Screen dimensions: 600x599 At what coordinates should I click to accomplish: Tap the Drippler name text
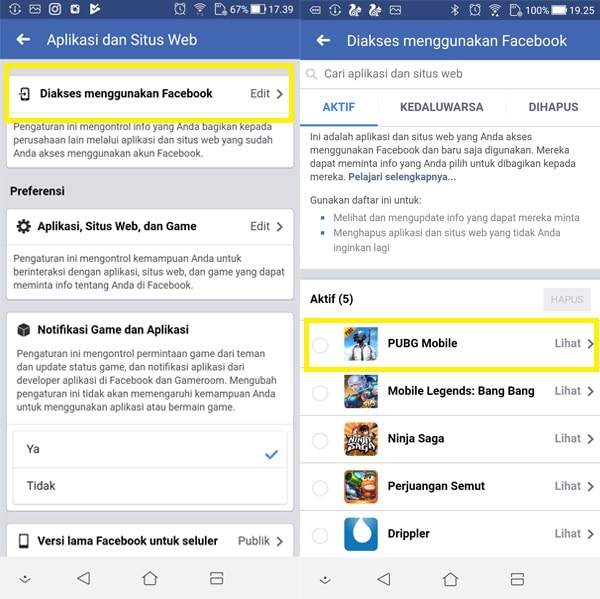pyautogui.click(x=409, y=534)
